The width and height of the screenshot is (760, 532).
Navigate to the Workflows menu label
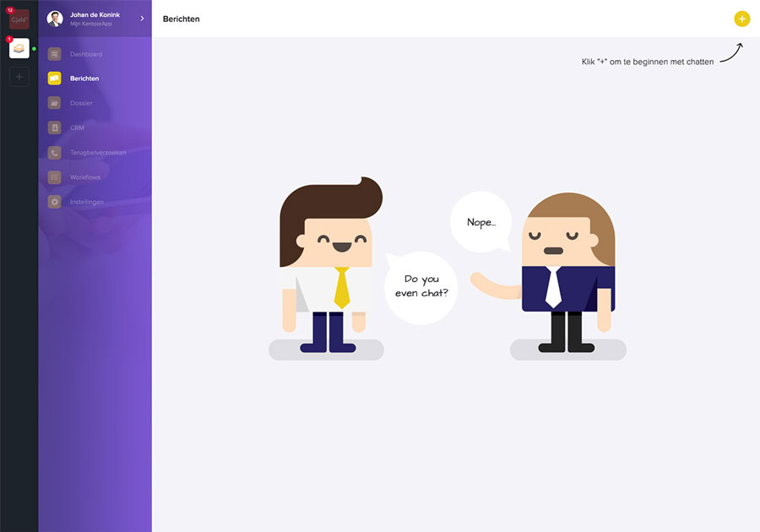click(85, 177)
